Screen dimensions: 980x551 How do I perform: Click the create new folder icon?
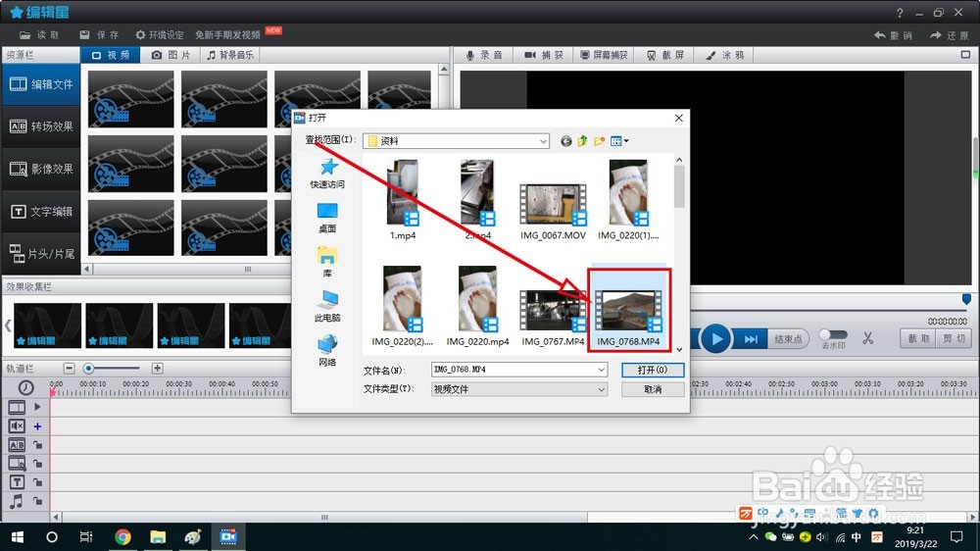(x=600, y=141)
